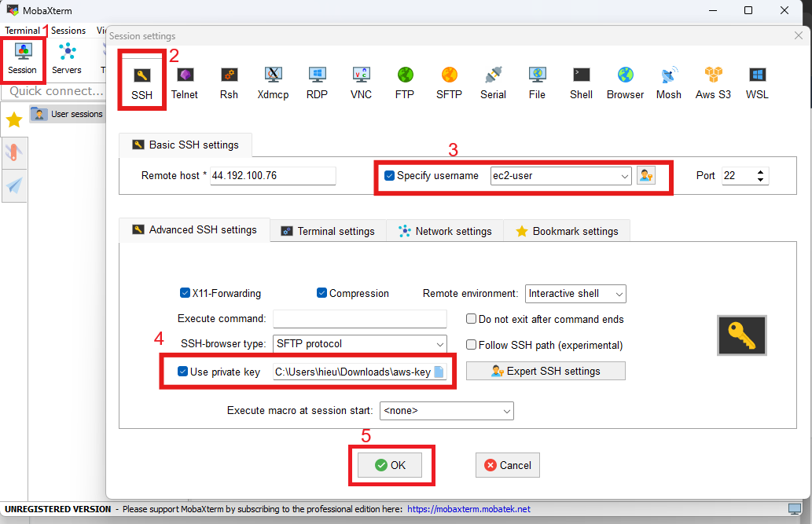Click the user credentials manager icon
The image size is (812, 524).
point(646,175)
